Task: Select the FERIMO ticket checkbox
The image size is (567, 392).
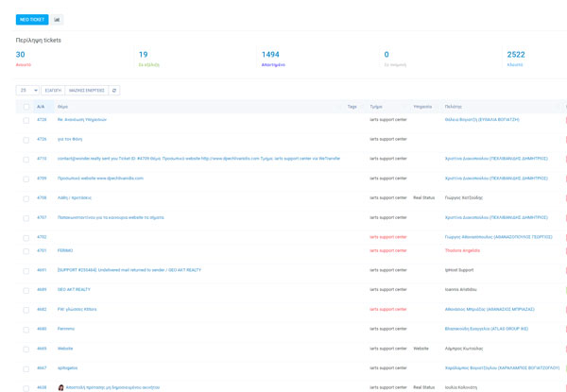Action: pos(26,251)
